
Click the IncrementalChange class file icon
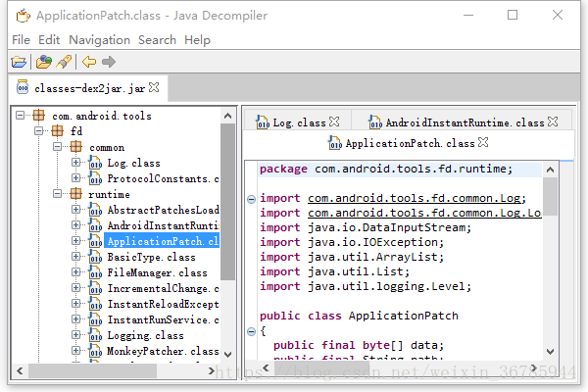pos(95,288)
